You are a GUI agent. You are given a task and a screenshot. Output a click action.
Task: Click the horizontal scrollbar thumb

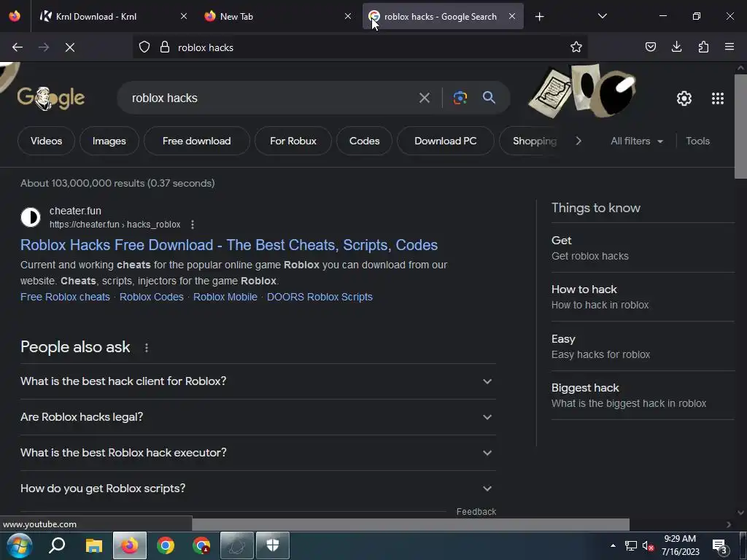[410, 524]
